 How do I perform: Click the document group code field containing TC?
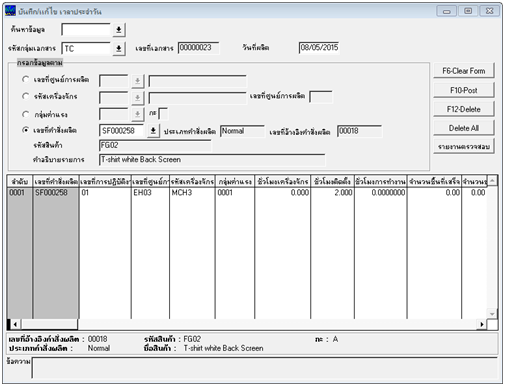tap(86, 49)
